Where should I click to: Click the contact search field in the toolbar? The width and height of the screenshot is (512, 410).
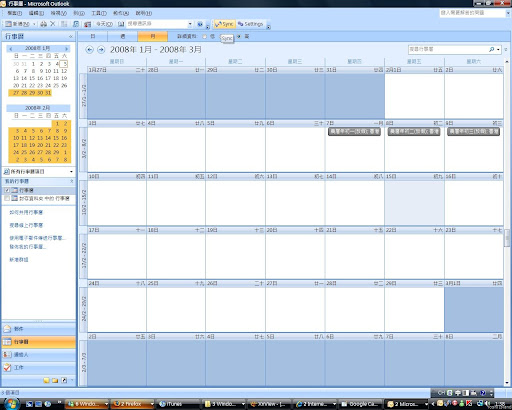click(x=157, y=24)
